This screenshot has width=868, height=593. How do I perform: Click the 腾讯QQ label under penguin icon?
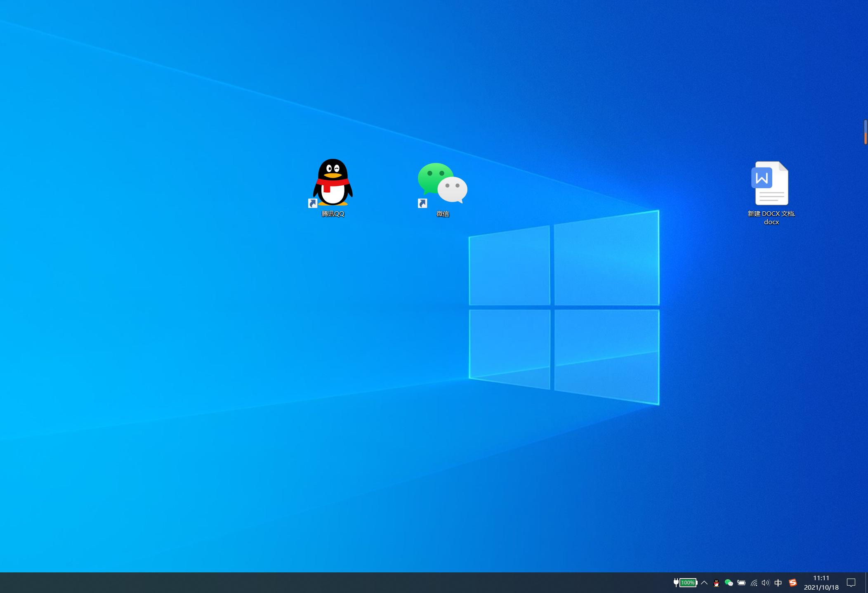(x=333, y=214)
